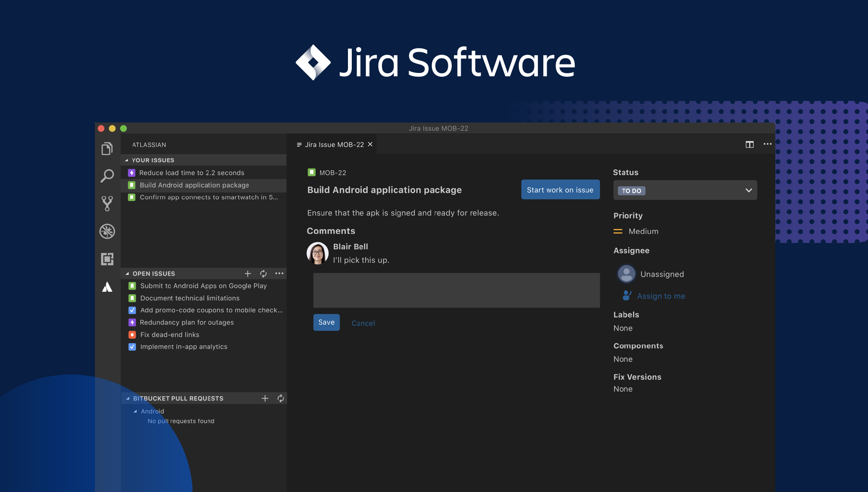Open Fix dead-end links issue
Image resolution: width=868 pixels, height=492 pixels.
(x=203, y=335)
